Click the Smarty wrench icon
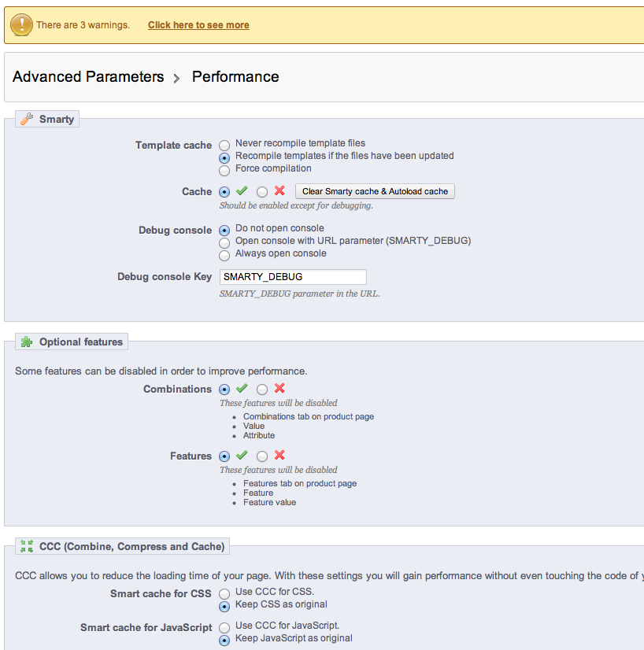 click(27, 119)
